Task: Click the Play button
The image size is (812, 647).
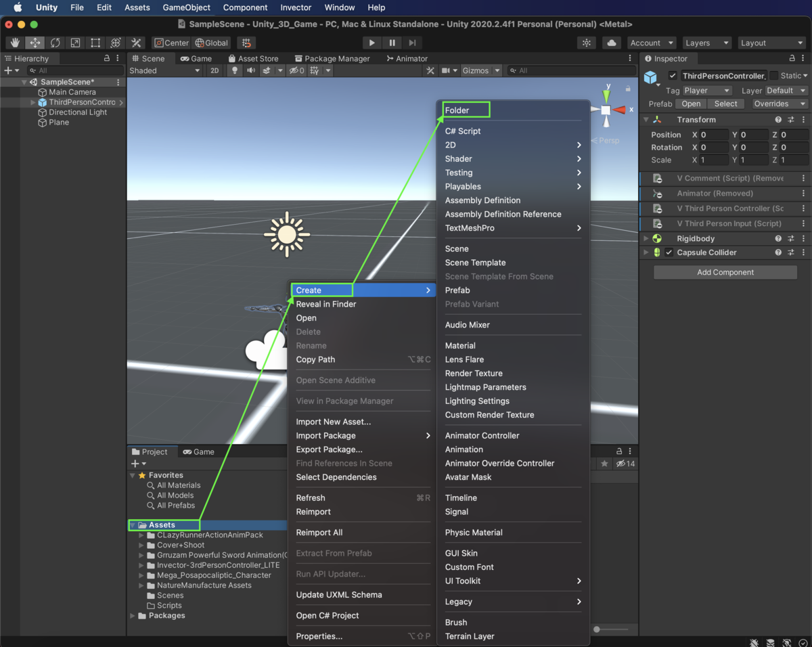Action: point(371,43)
